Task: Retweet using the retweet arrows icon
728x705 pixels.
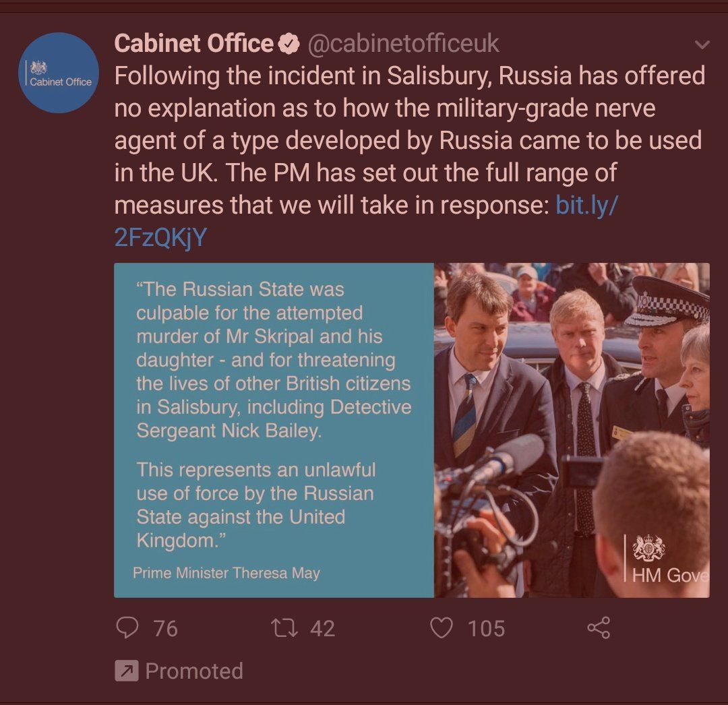Action: click(284, 628)
